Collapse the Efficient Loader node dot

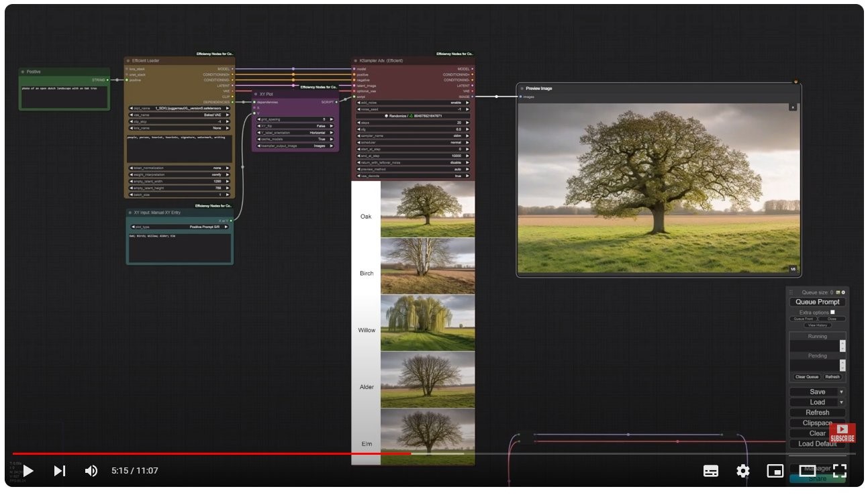(x=128, y=60)
